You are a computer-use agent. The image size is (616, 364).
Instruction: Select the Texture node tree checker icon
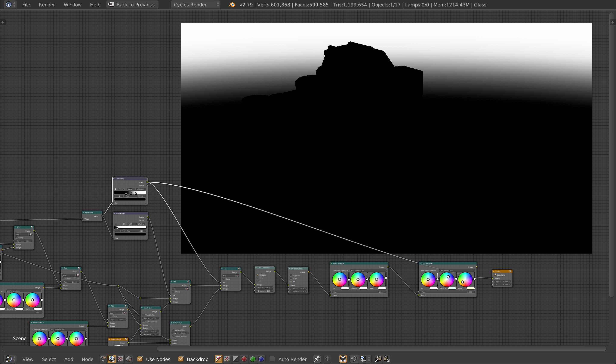tap(120, 359)
